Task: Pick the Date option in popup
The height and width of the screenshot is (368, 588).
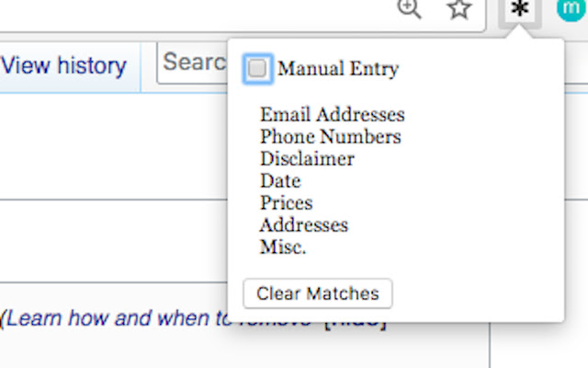Action: 280,181
